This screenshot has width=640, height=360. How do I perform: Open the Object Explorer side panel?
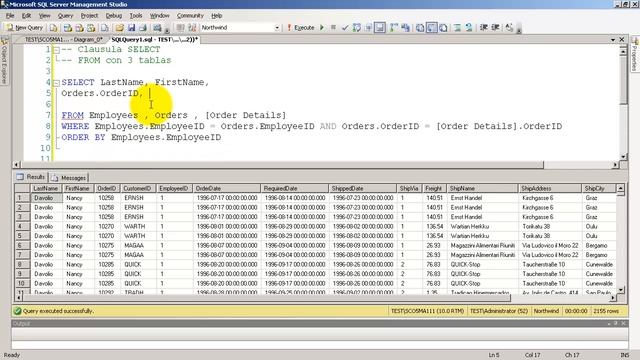pos(4,61)
